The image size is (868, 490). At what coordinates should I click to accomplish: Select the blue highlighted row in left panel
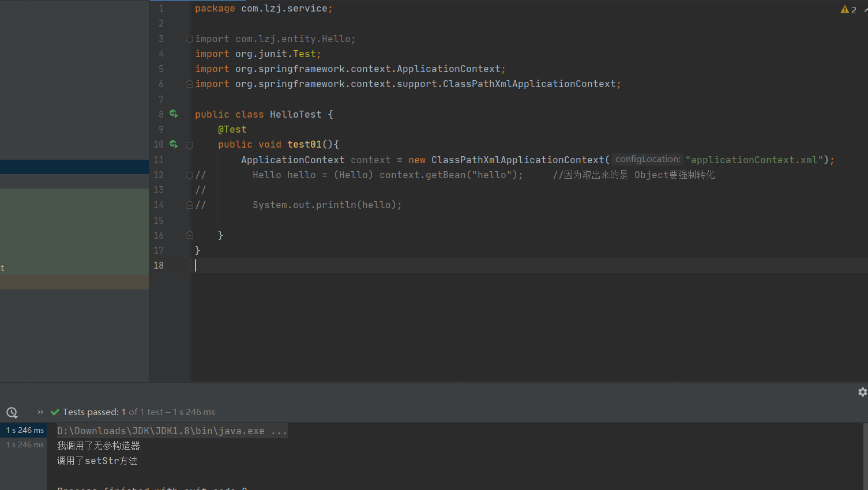(74, 167)
